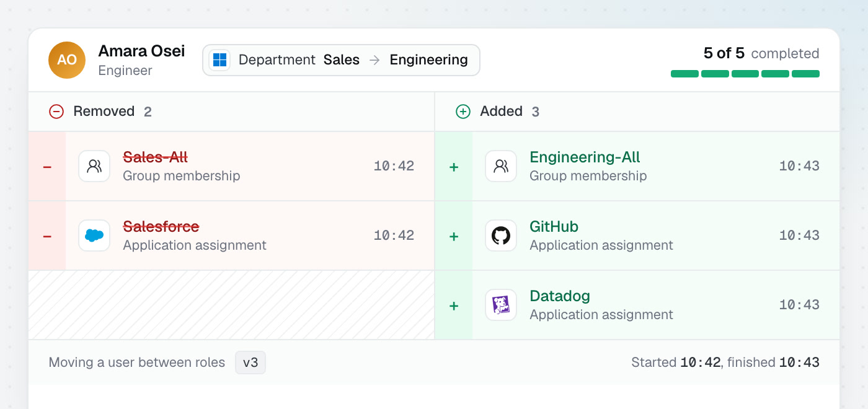Click the 10:43 timestamp on GitHub row
This screenshot has width=868, height=409.
pos(799,235)
